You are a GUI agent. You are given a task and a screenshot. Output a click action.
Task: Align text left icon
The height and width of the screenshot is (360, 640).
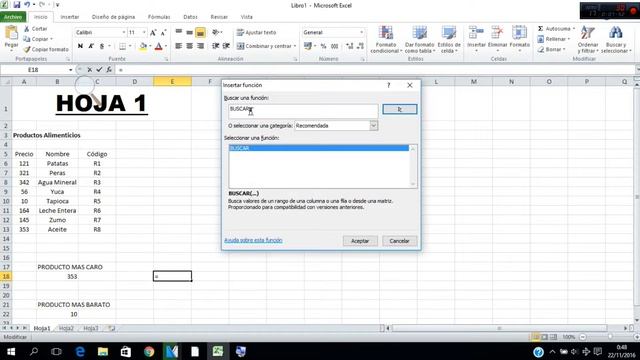[179, 46]
